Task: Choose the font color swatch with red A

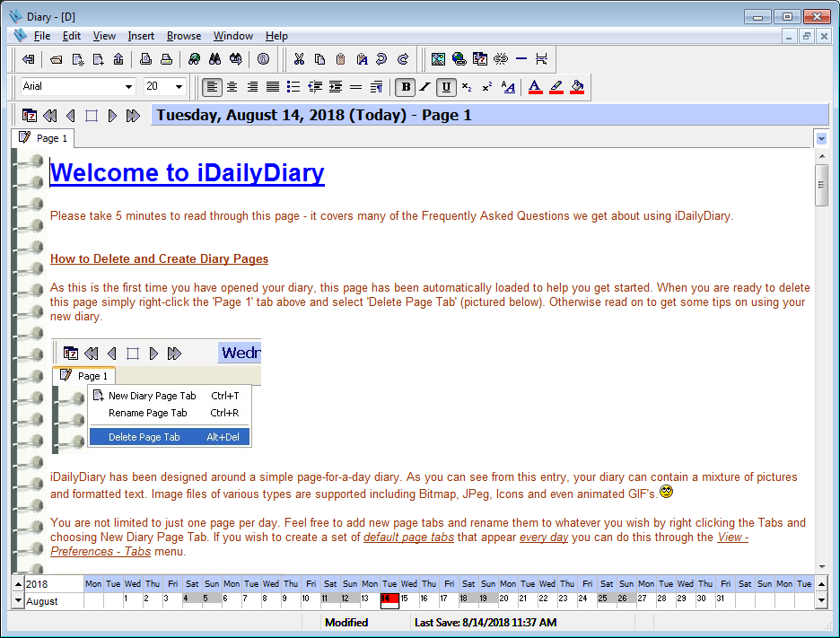Action: tap(536, 87)
